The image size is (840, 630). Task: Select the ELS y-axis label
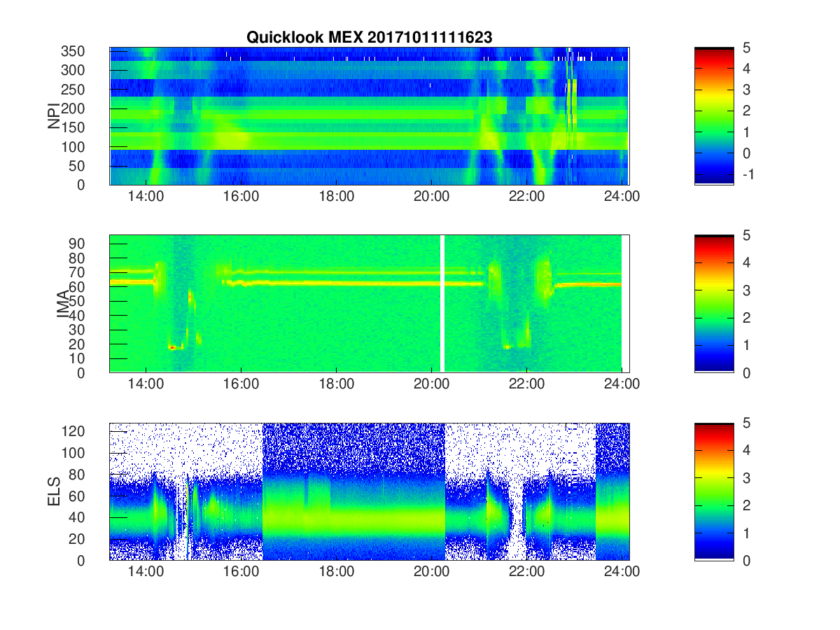[55, 491]
